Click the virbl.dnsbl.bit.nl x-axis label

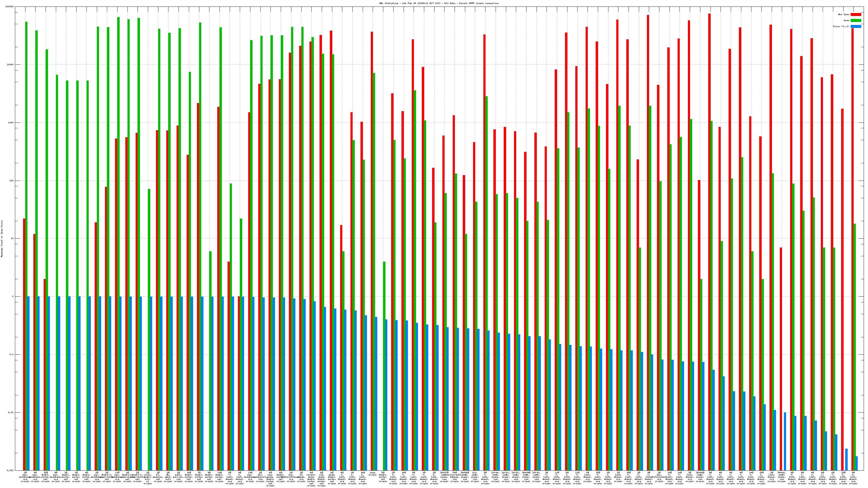click(148, 478)
